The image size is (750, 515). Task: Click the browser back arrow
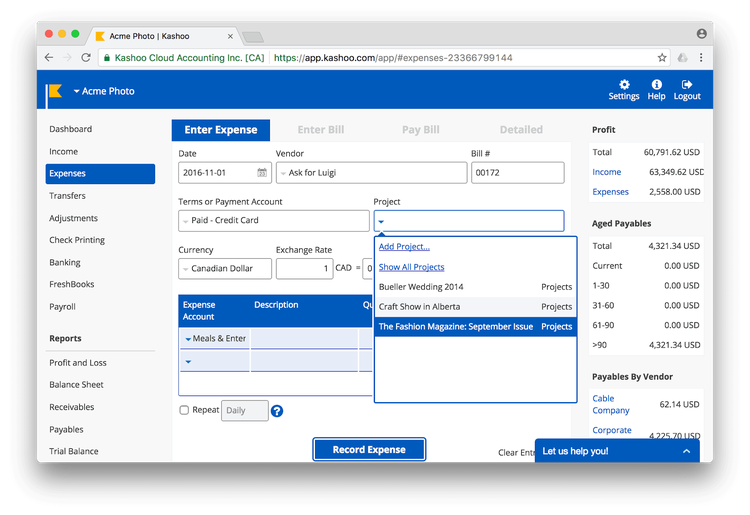coord(49,57)
